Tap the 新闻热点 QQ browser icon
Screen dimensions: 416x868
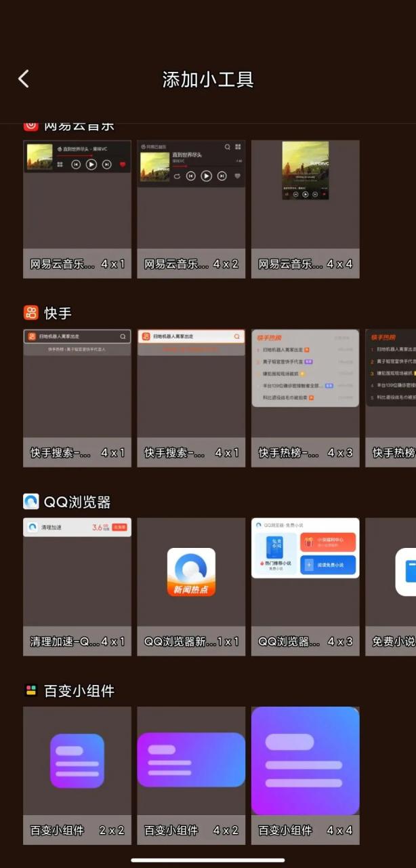191,572
